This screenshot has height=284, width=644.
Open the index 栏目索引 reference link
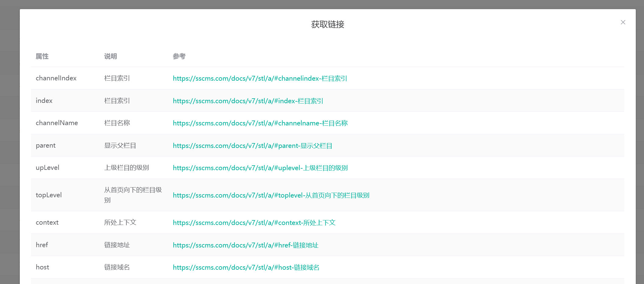[x=248, y=101]
